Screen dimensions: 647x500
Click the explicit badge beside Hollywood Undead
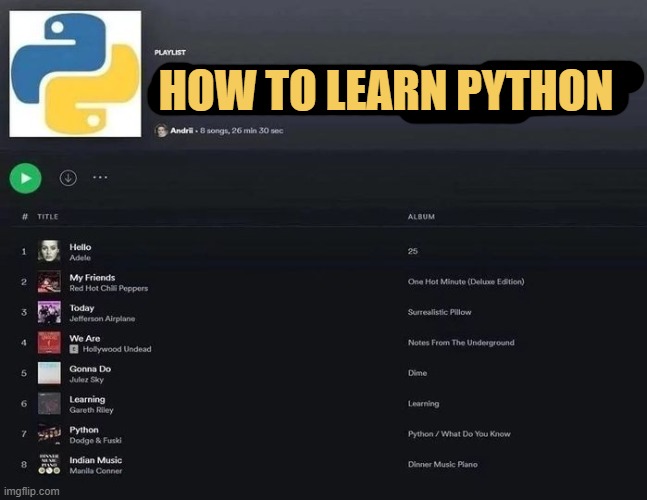[x=74, y=349]
